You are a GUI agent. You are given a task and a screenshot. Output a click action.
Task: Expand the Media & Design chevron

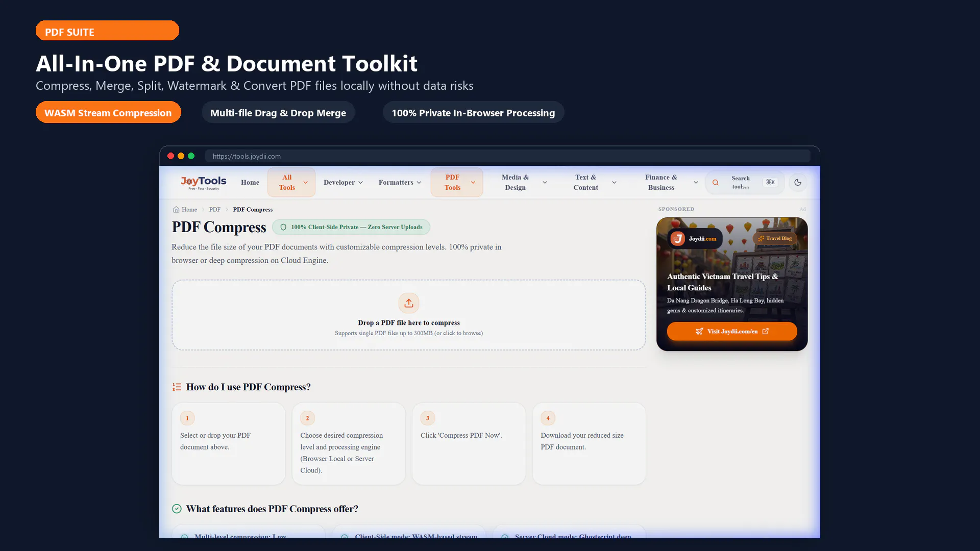545,183
